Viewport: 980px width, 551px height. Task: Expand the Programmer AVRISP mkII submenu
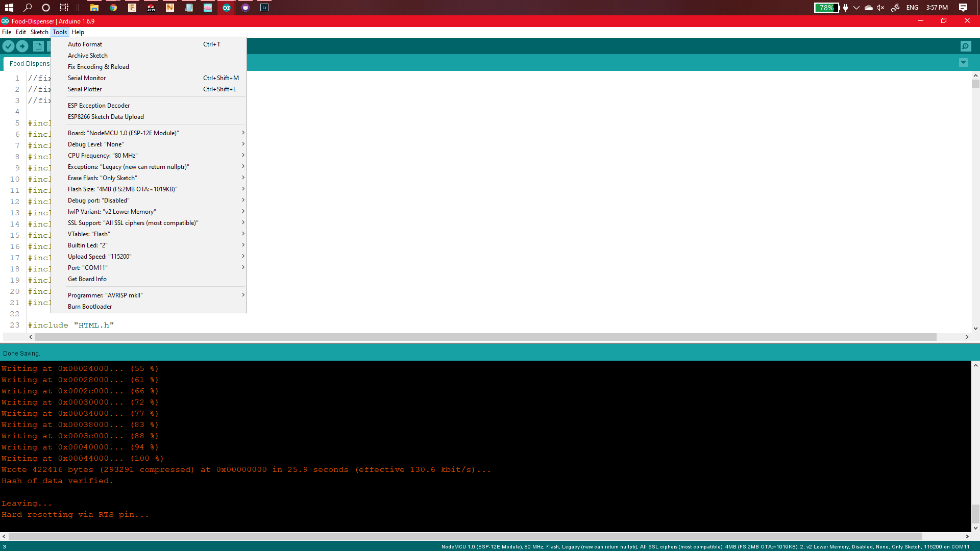pos(148,295)
